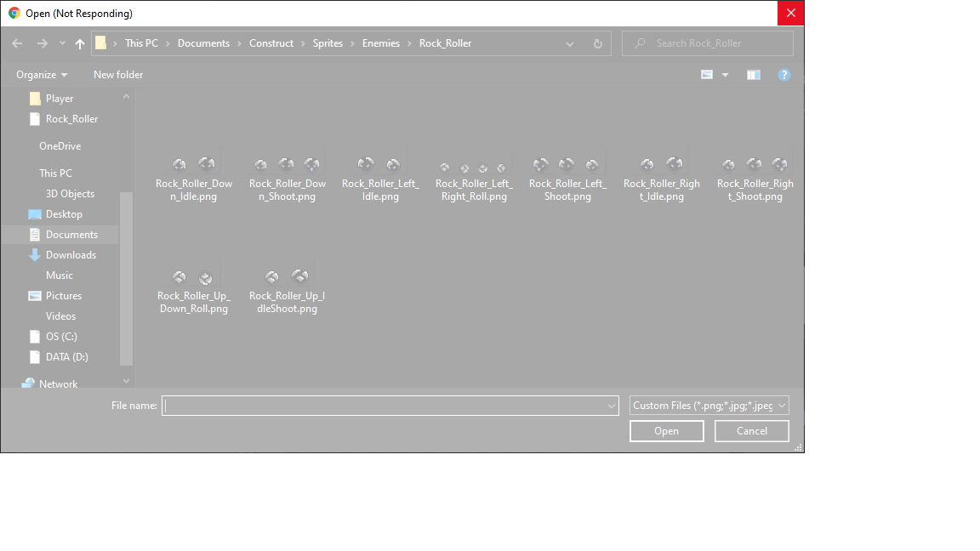Click the Desktop icon in sidebar
Viewport: 980px width, 551px height.
tap(35, 214)
